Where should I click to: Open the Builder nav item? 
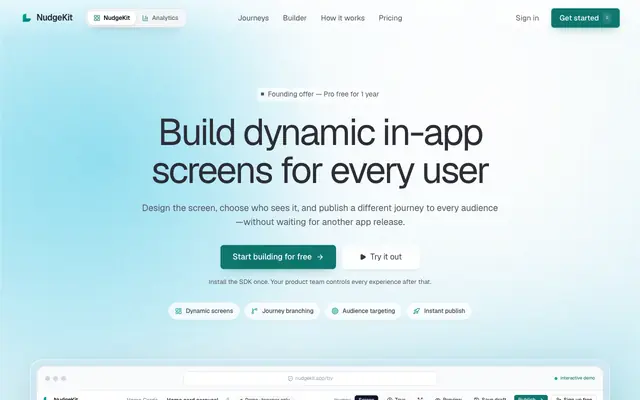(x=294, y=18)
